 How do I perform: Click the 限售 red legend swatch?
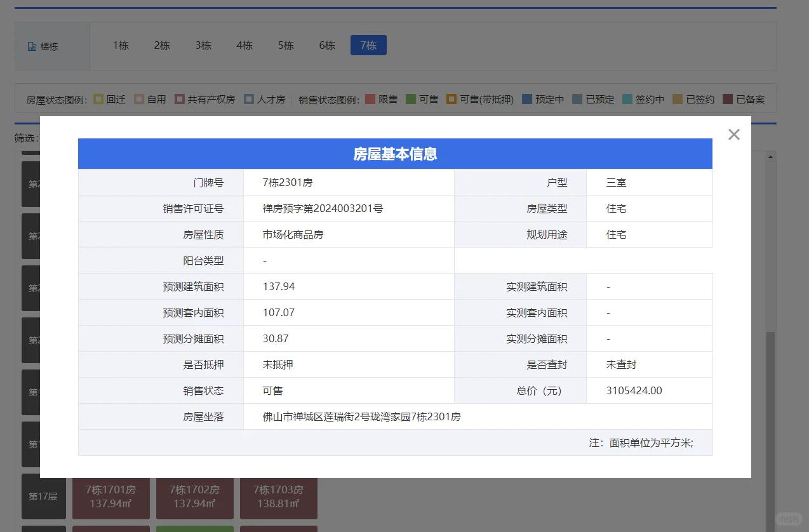371,99
